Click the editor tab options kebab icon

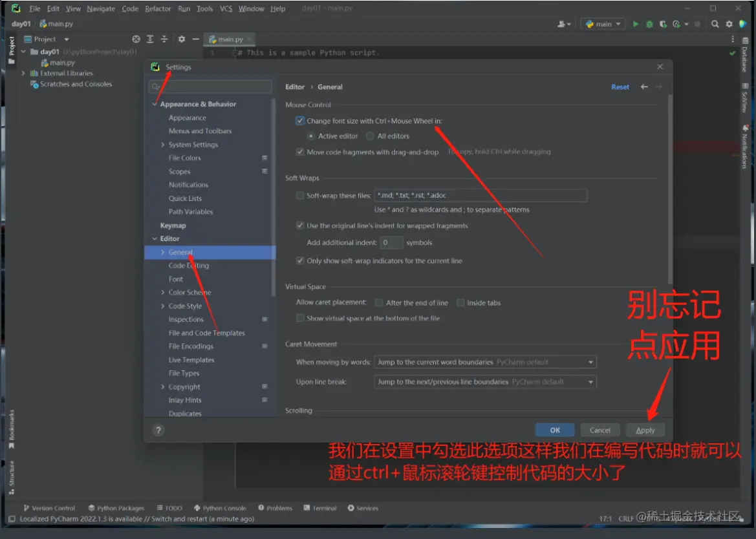coord(732,39)
